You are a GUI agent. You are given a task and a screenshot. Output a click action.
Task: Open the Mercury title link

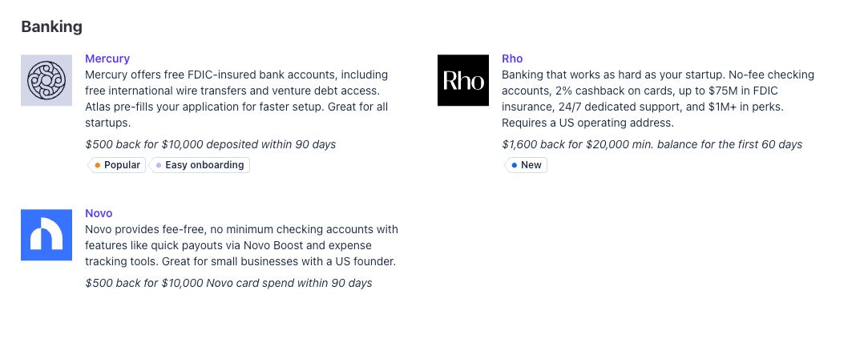click(x=107, y=59)
